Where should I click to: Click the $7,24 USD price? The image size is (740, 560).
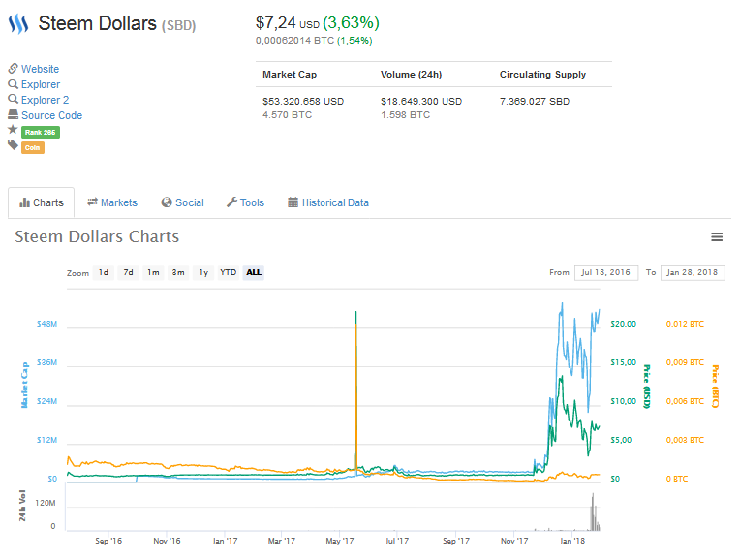pos(288,22)
